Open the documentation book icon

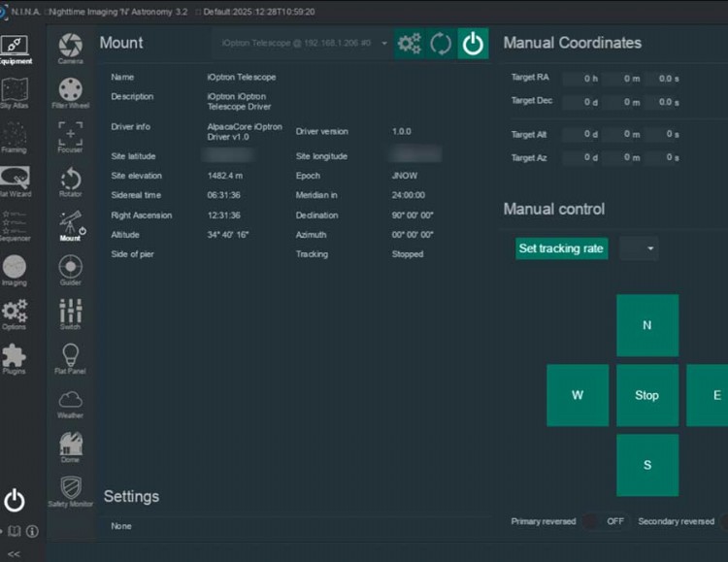click(x=15, y=531)
